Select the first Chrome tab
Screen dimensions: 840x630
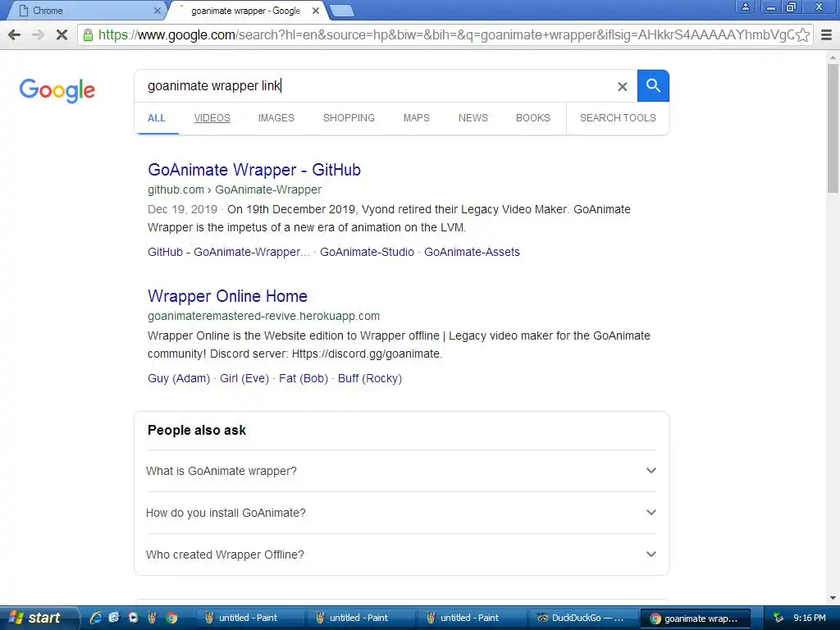coord(85,11)
